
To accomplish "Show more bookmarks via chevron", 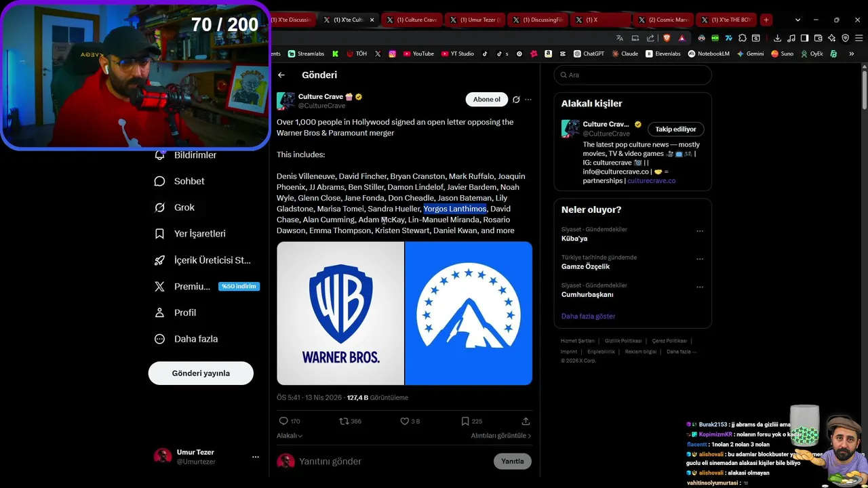I will [852, 54].
